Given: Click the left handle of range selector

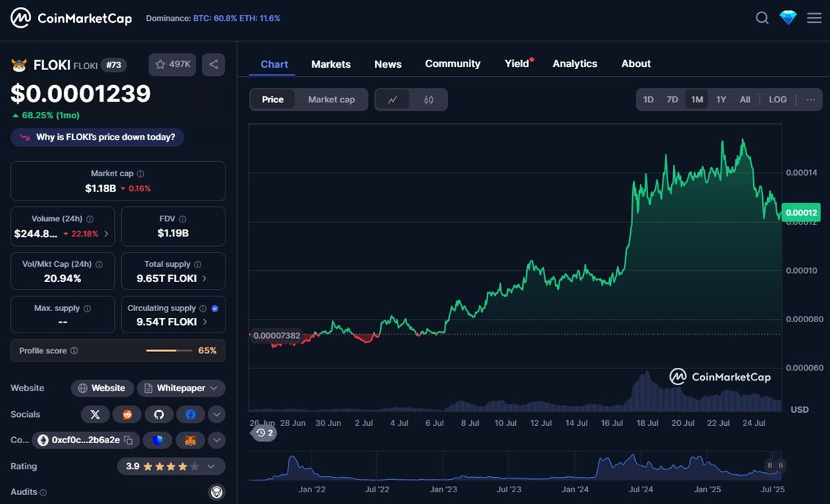Looking at the screenshot, I should 770,465.
